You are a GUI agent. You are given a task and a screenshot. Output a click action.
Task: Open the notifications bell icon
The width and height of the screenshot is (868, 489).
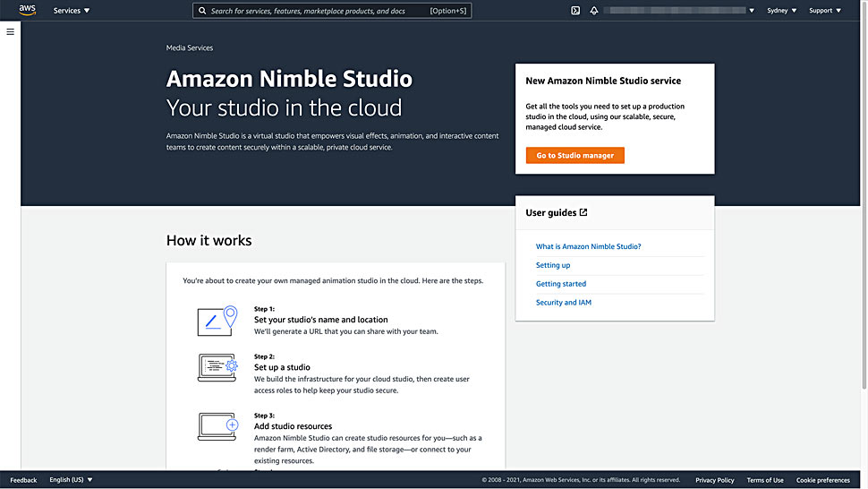tap(594, 11)
